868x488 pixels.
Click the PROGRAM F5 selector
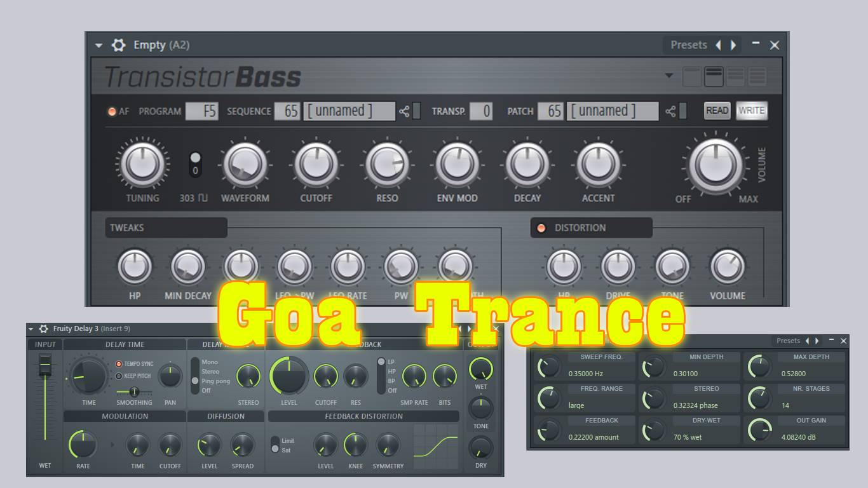click(201, 111)
